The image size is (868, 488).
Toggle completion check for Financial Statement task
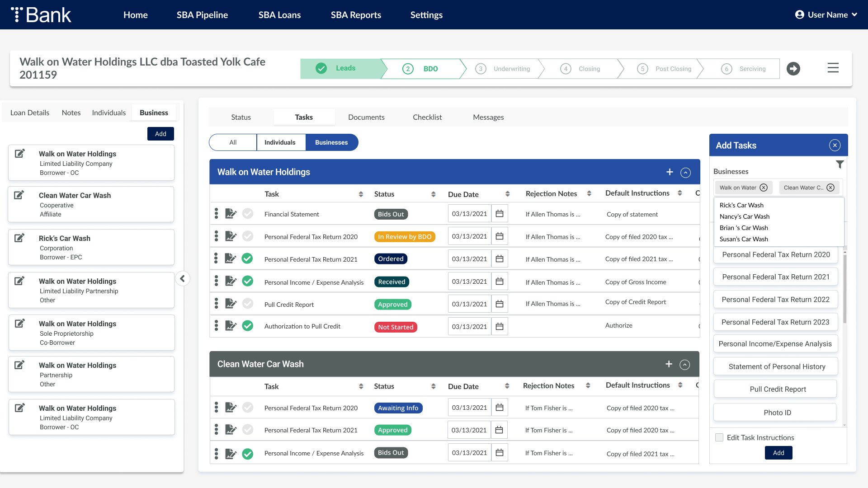(x=247, y=214)
